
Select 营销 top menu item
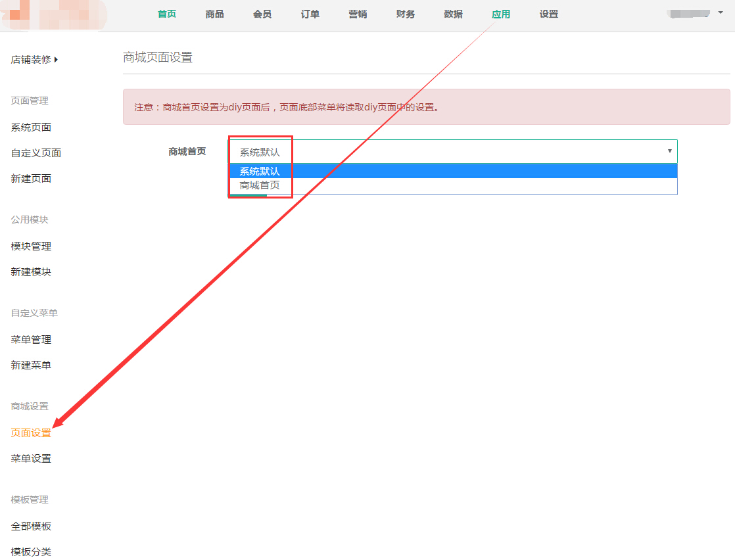click(358, 14)
